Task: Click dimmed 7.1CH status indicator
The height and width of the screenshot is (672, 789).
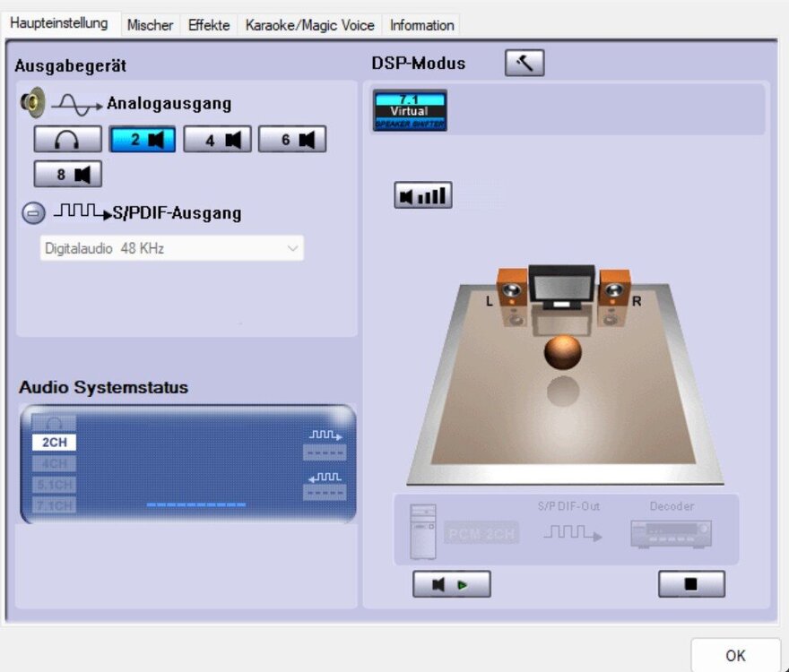Action: tap(54, 505)
